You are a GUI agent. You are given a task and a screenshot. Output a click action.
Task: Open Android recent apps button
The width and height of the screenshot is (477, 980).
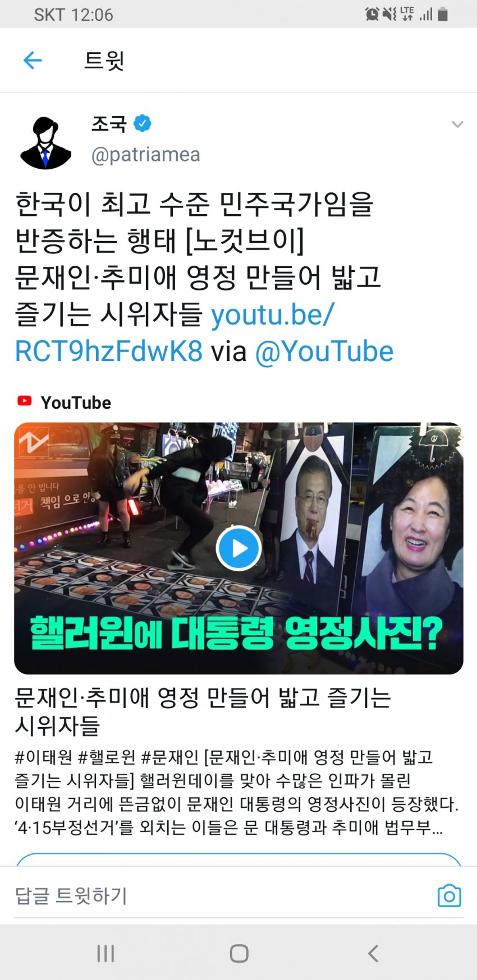click(106, 953)
